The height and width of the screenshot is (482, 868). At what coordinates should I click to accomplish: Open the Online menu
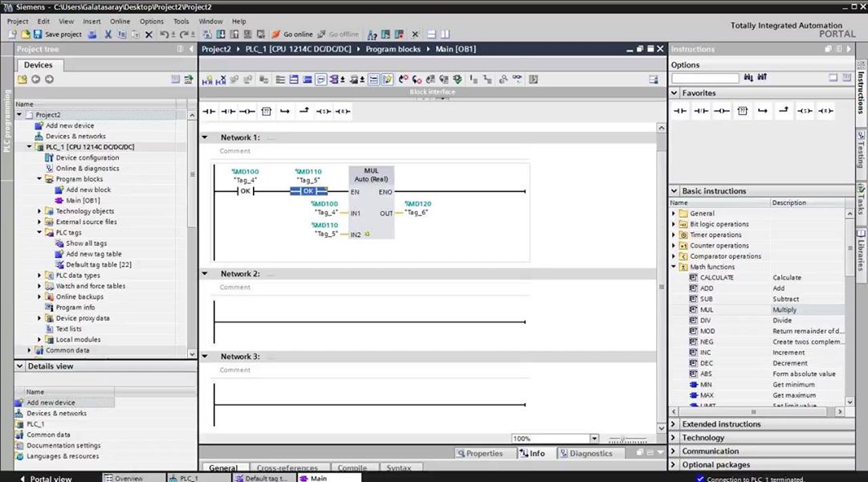click(120, 21)
